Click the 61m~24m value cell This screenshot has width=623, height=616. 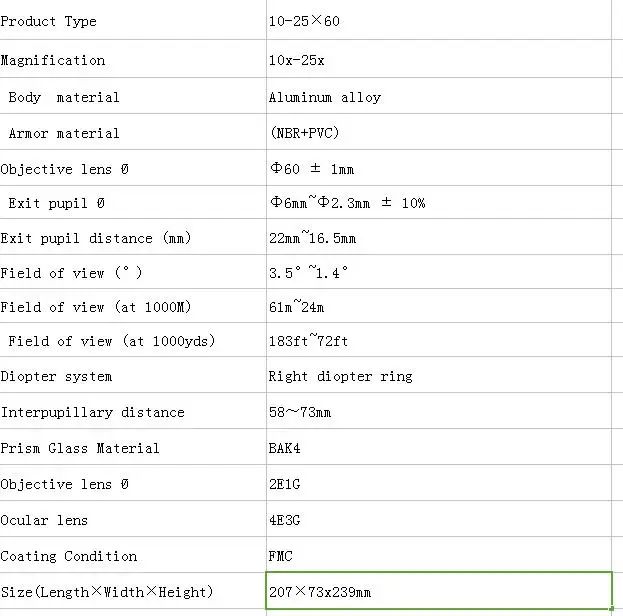click(x=439, y=306)
